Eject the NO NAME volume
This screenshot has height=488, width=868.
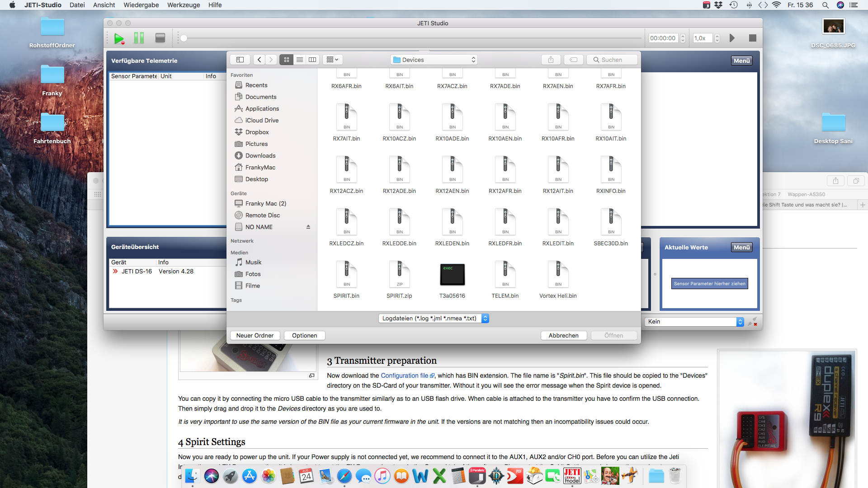308,227
